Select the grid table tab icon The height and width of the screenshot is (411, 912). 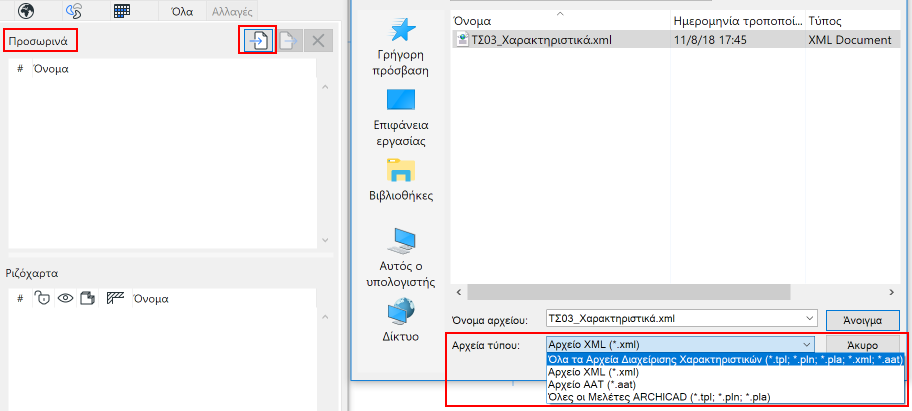[122, 10]
